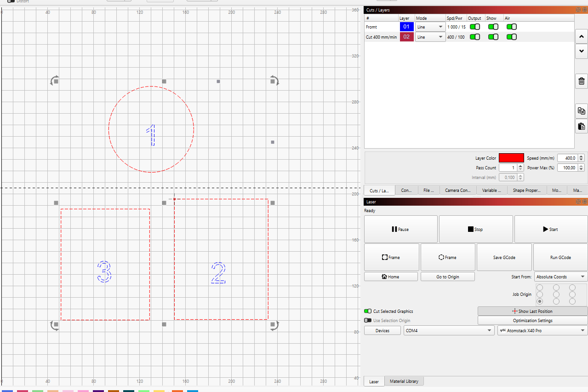Open Mode dropdown for Cut 400 mm/min layer
The image size is (588, 392).
tap(430, 37)
